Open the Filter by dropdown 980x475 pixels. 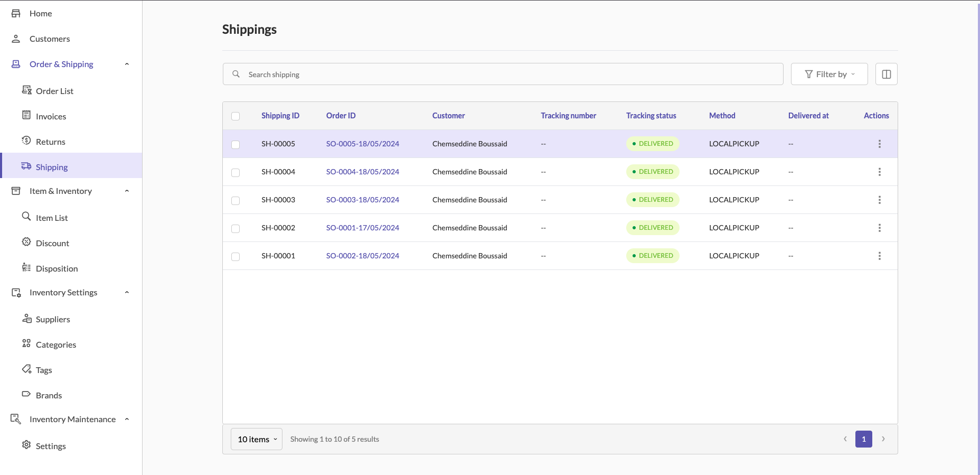[830, 74]
